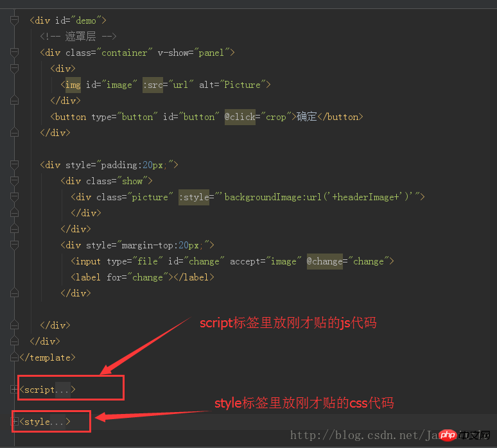Click the "url" value of the :src attribute
Image resolution: width=497 pixels, height=448 pixels.
(x=180, y=85)
